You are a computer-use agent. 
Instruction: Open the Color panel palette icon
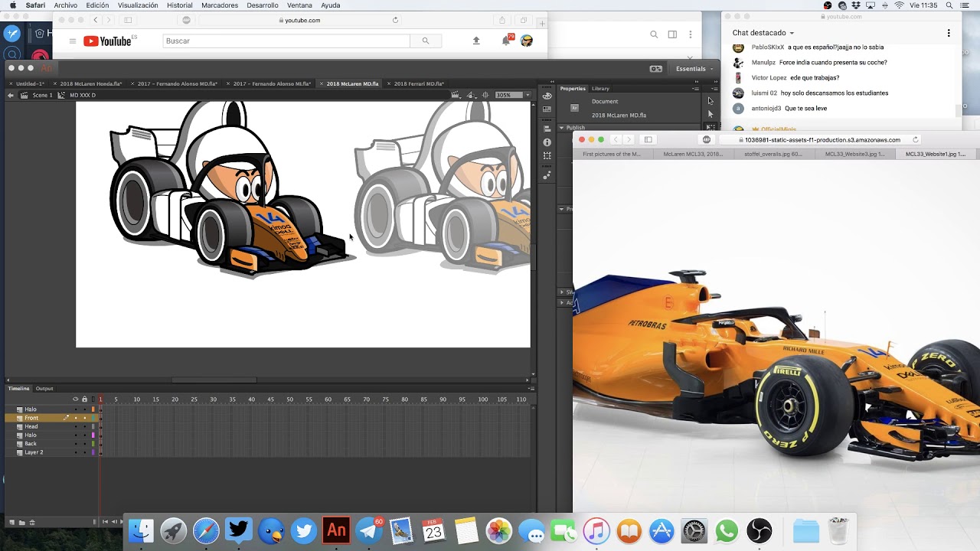pyautogui.click(x=547, y=96)
